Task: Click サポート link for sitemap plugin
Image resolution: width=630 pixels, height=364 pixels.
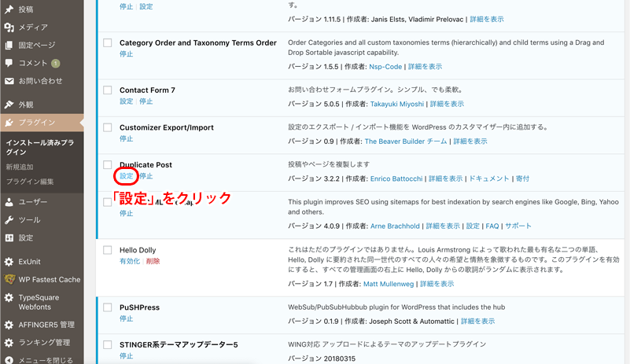Action: tap(518, 226)
